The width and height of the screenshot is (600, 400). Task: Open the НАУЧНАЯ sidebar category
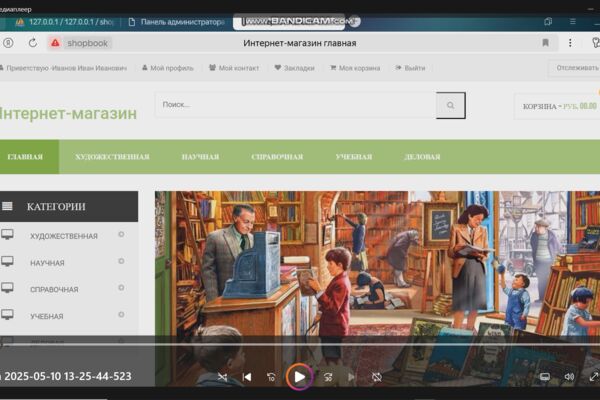[47, 263]
